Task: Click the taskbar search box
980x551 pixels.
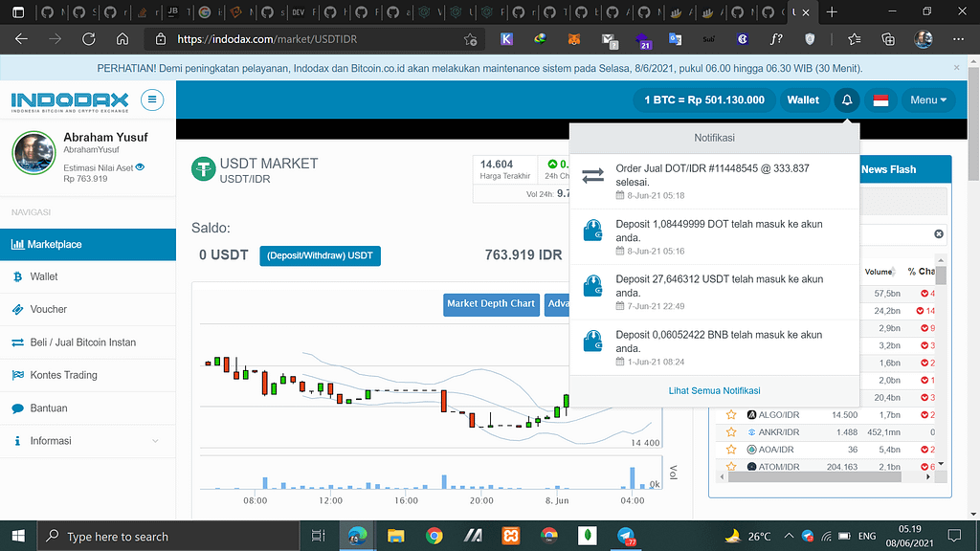Action: (x=168, y=536)
